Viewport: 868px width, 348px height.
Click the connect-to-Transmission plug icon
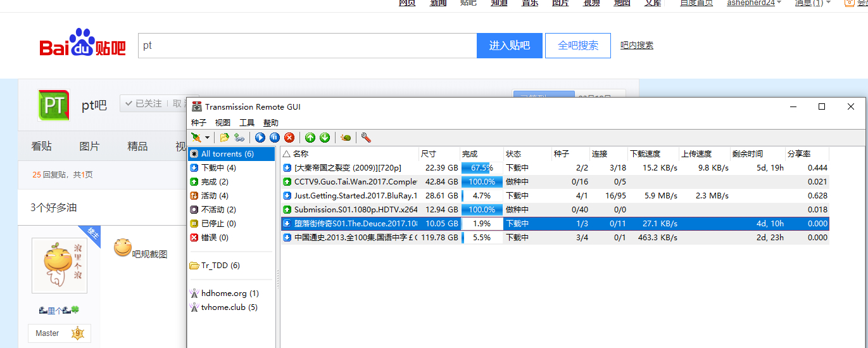[x=197, y=137]
